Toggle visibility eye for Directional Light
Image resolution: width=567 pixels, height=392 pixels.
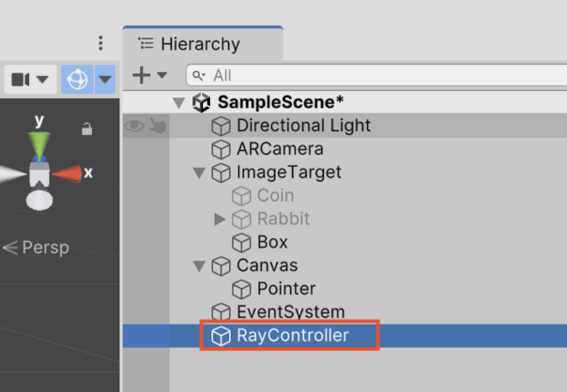coord(134,126)
